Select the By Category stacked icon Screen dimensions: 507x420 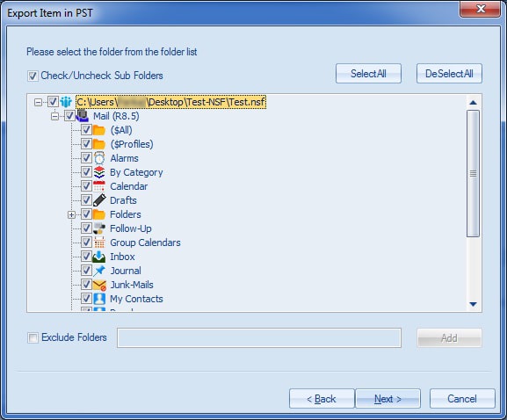coord(99,172)
